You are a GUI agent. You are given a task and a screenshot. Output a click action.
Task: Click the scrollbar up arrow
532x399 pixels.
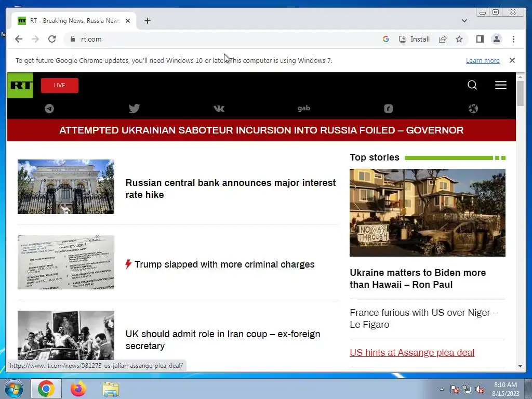520,77
